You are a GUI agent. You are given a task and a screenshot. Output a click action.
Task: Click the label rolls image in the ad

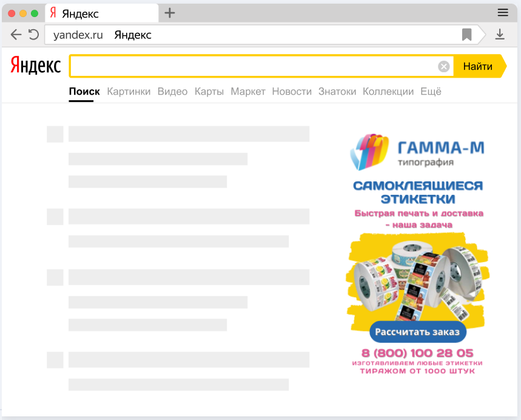[417, 279]
